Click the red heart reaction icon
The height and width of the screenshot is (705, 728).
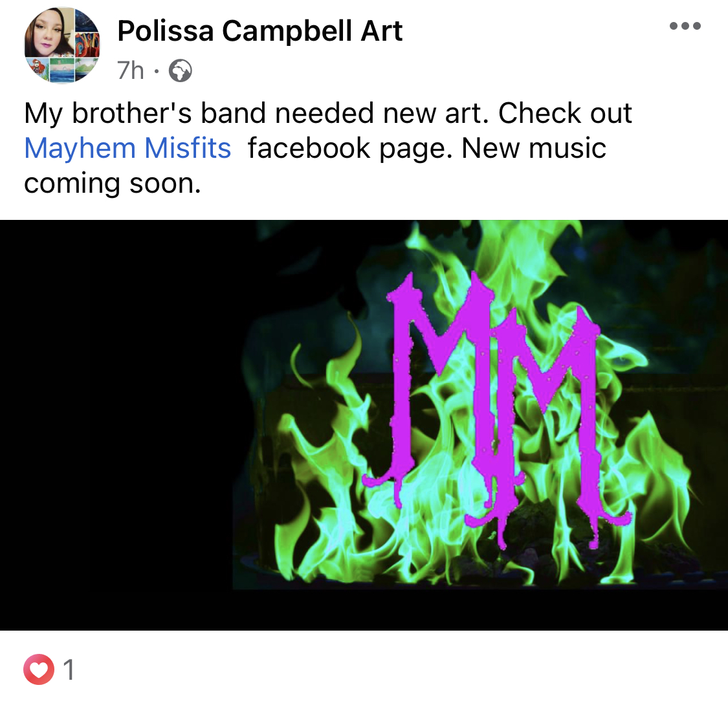pos(39,669)
